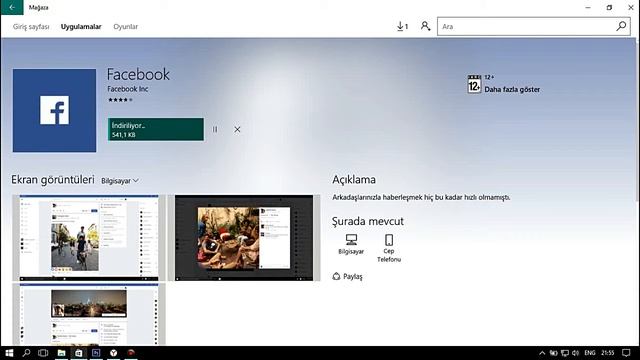Switch to the Oyunlar tab
This screenshot has height=360, width=640.
click(125, 27)
